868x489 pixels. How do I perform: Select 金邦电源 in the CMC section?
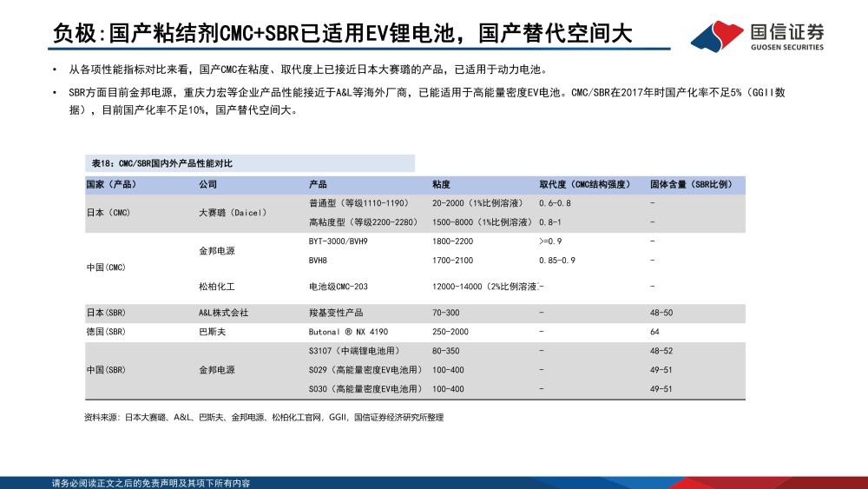(x=217, y=251)
